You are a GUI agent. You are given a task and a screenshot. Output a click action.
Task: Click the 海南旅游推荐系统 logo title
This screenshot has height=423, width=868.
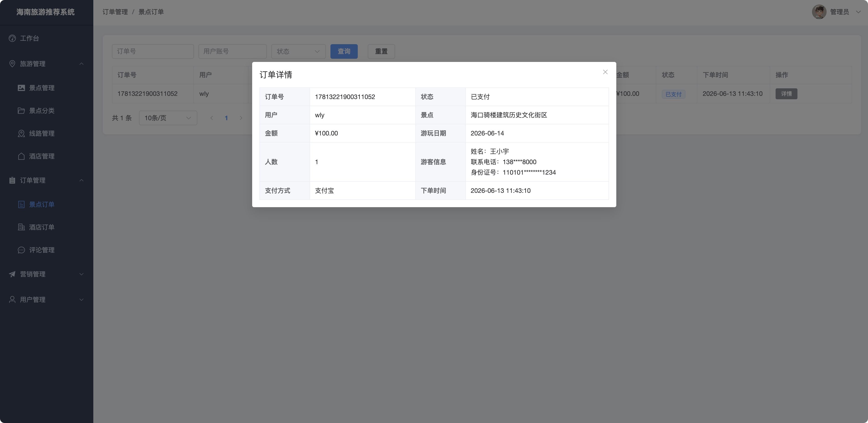[46, 12]
